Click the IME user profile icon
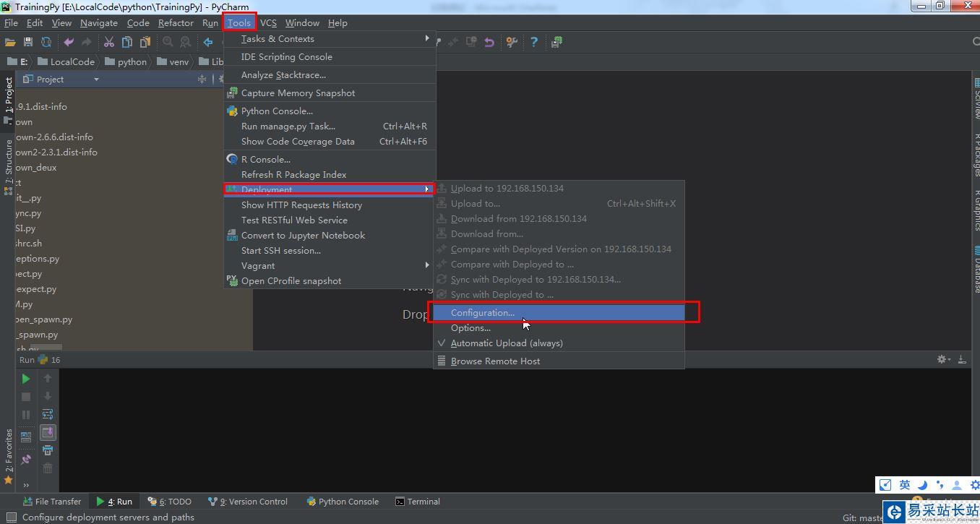The height and width of the screenshot is (524, 980). pos(957,485)
